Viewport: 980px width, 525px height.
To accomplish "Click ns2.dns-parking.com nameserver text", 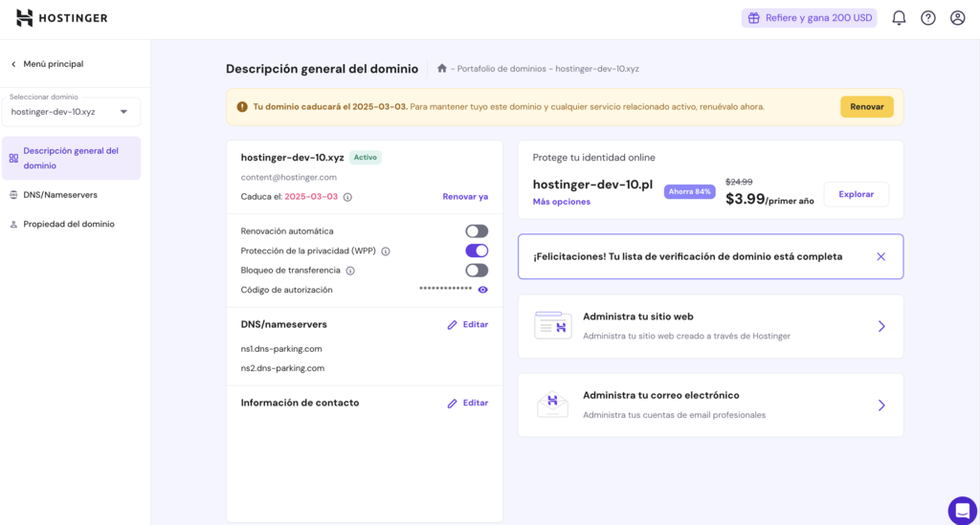I will pyautogui.click(x=282, y=368).
